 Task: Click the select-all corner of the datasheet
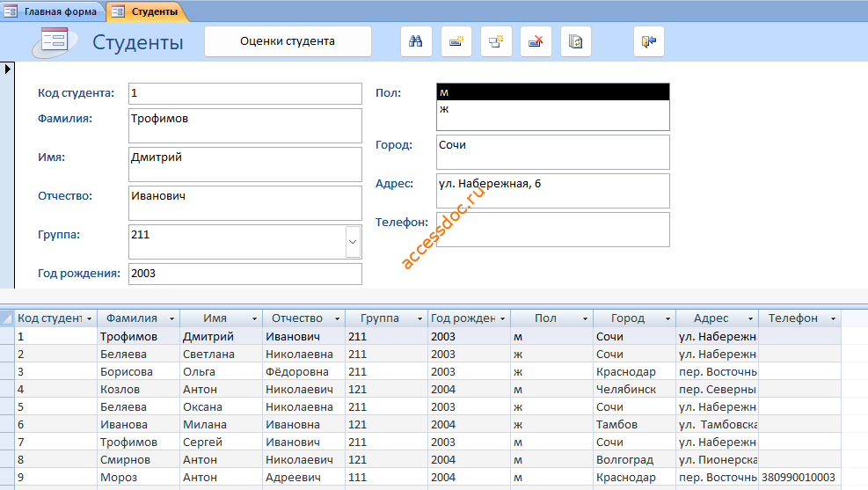7,318
